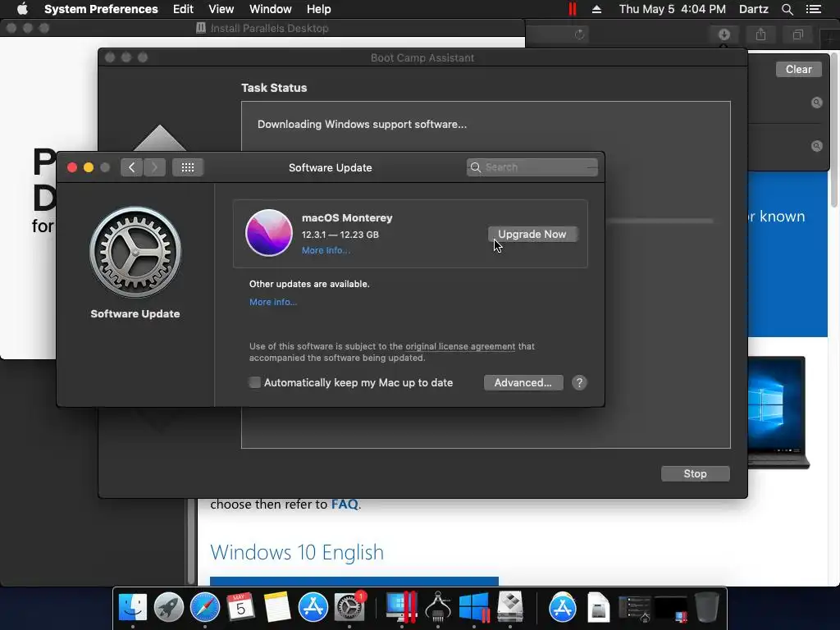Open Notification Center list icon
Image resolution: width=840 pixels, height=630 pixels.
(814, 9)
